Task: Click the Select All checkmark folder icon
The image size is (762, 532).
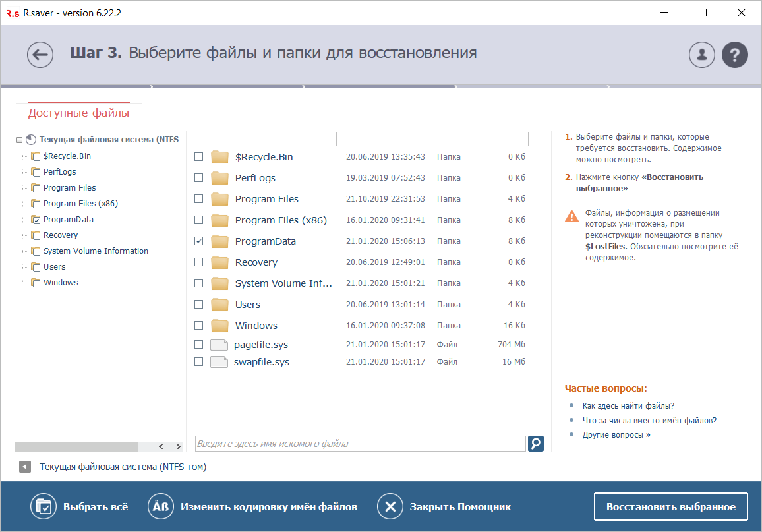Action: [x=44, y=506]
